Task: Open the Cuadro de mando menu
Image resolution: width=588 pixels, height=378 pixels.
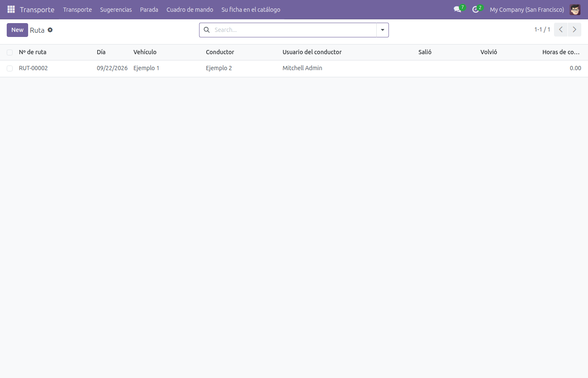Action: 190,10
